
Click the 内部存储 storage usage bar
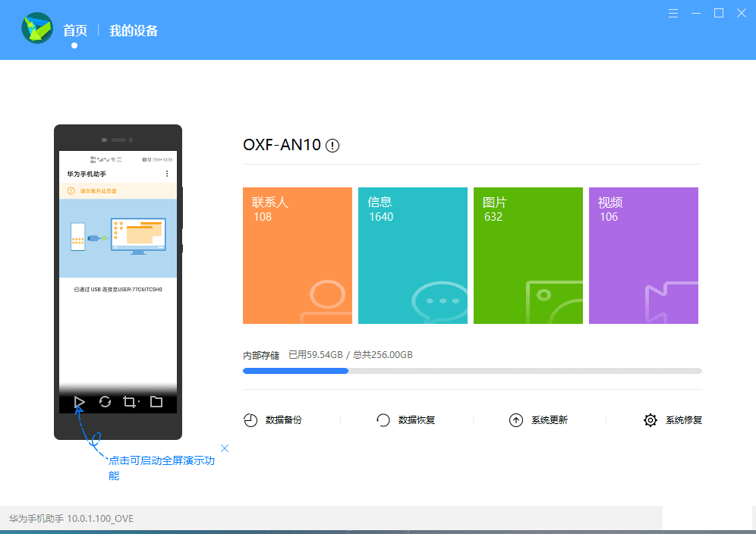tap(472, 371)
